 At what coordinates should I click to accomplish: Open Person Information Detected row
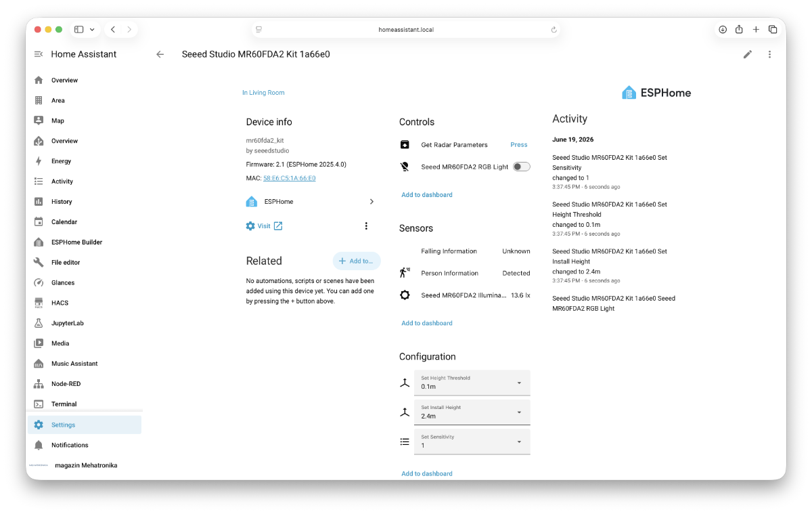465,273
